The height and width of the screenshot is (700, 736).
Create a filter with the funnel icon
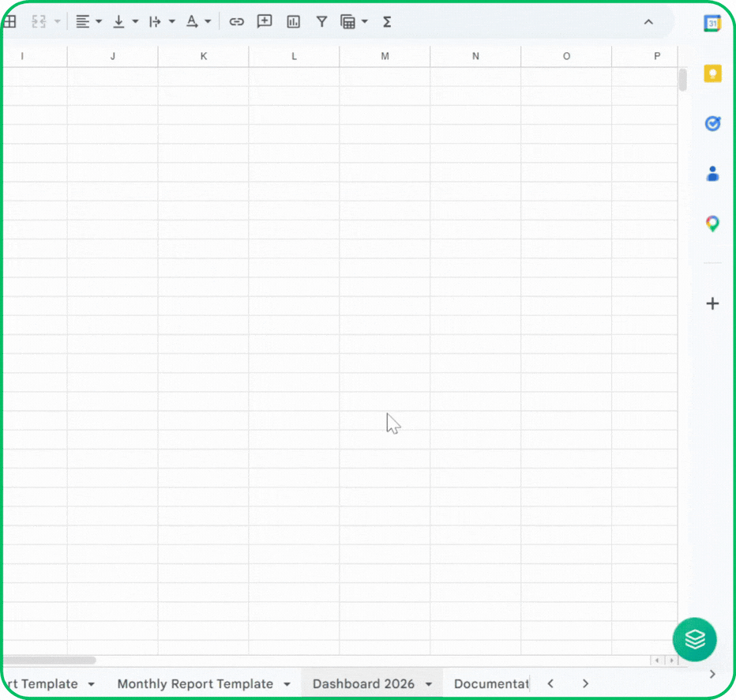point(321,21)
